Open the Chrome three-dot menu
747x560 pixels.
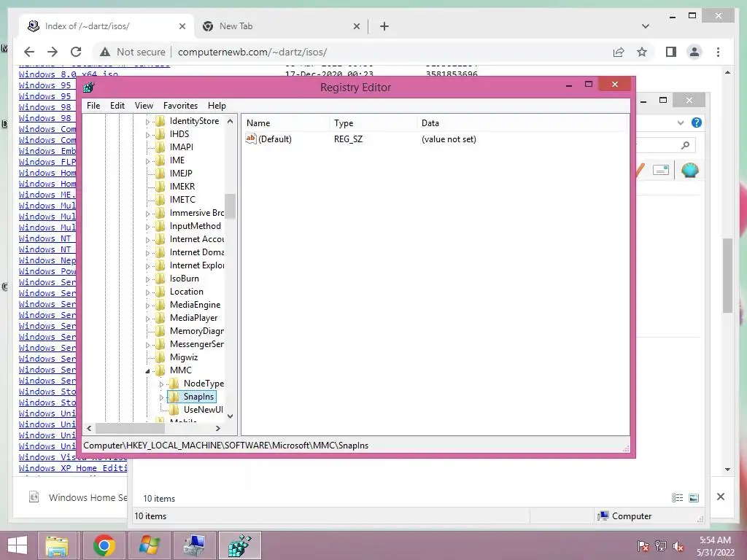pyautogui.click(x=719, y=52)
